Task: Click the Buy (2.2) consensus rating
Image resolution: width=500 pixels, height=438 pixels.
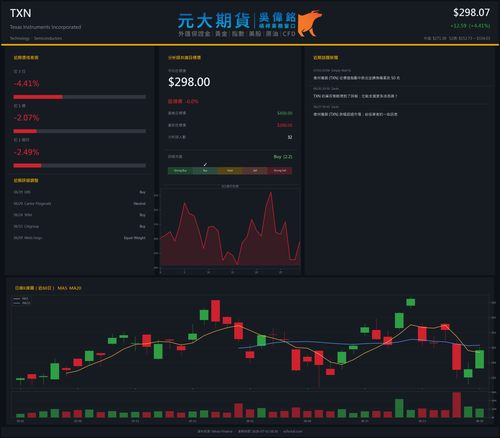Action: point(283,157)
